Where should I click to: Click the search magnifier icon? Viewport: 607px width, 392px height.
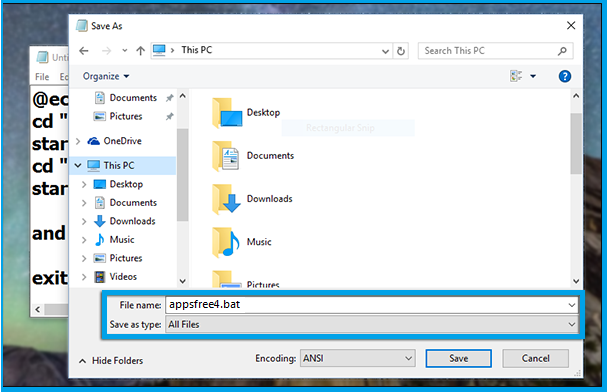tap(562, 51)
